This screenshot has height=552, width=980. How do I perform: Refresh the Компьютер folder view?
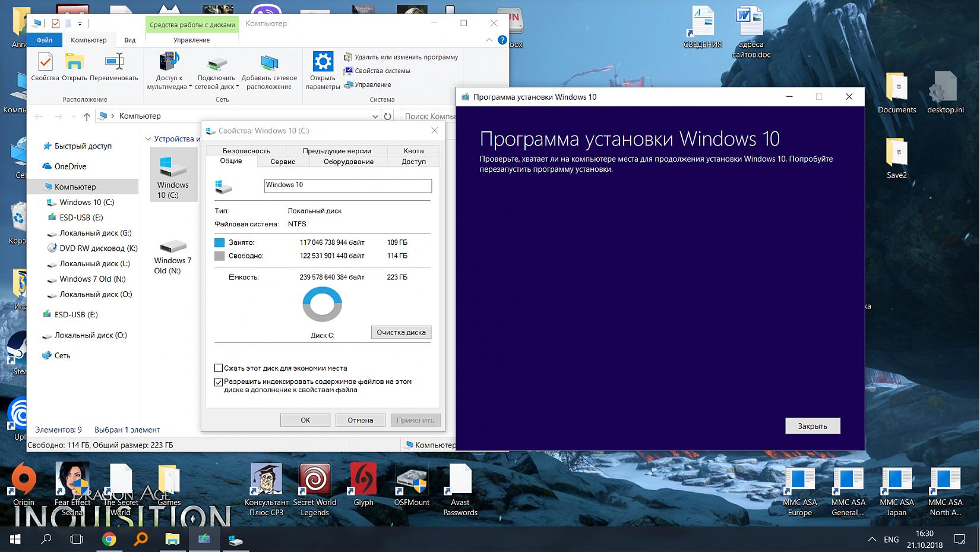(x=387, y=116)
